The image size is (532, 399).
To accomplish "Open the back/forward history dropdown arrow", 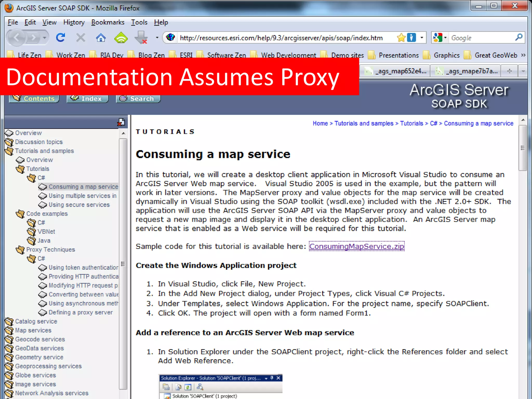I will point(45,38).
